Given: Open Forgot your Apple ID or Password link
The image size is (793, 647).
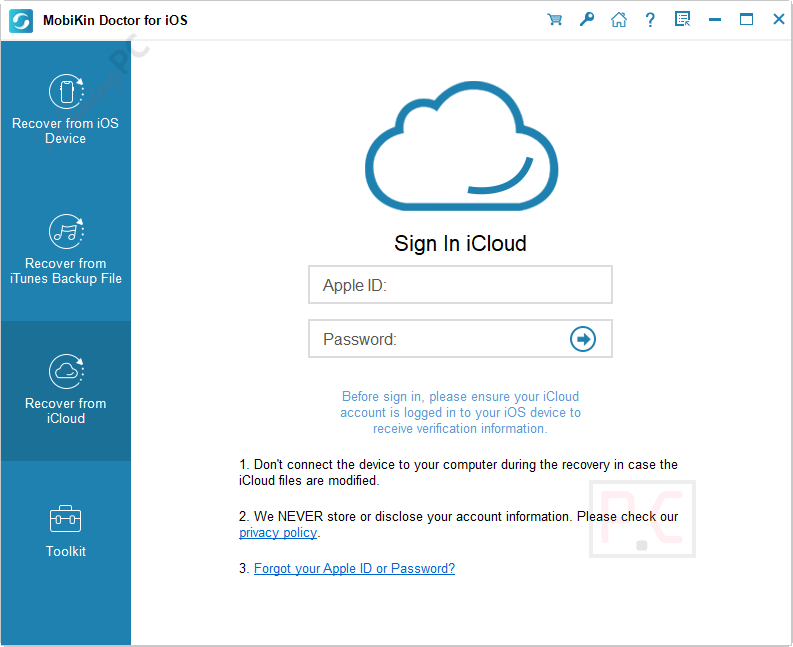Looking at the screenshot, I should pos(354,569).
